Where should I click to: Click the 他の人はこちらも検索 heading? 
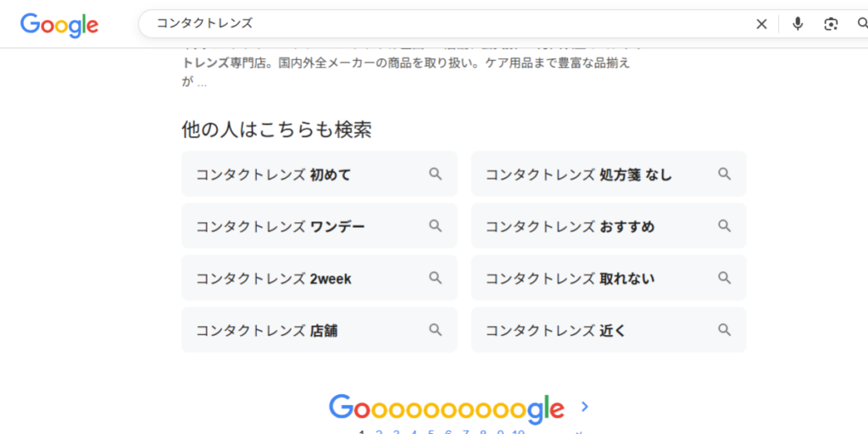276,130
